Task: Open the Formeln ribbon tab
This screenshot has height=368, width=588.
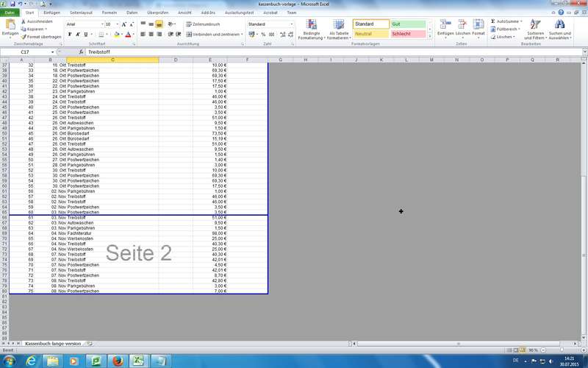Action: pos(109,13)
